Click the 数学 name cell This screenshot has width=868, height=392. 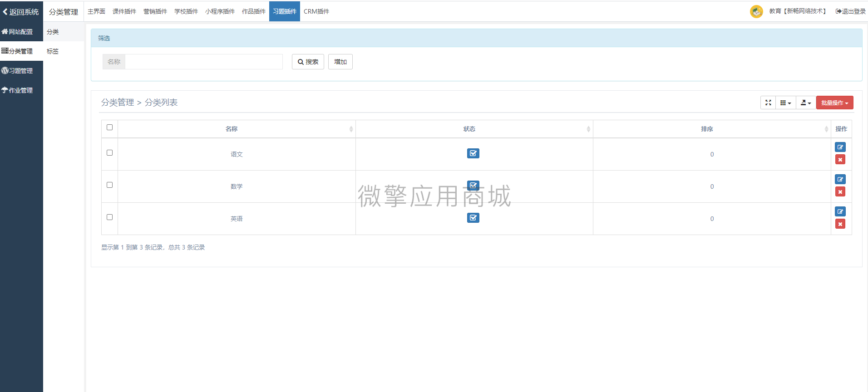[237, 186]
